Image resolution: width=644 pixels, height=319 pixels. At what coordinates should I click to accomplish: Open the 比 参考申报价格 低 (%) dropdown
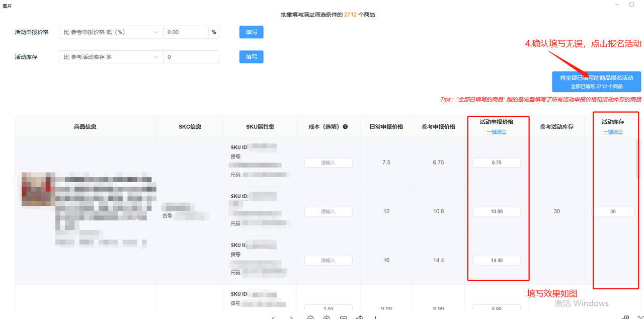click(111, 32)
